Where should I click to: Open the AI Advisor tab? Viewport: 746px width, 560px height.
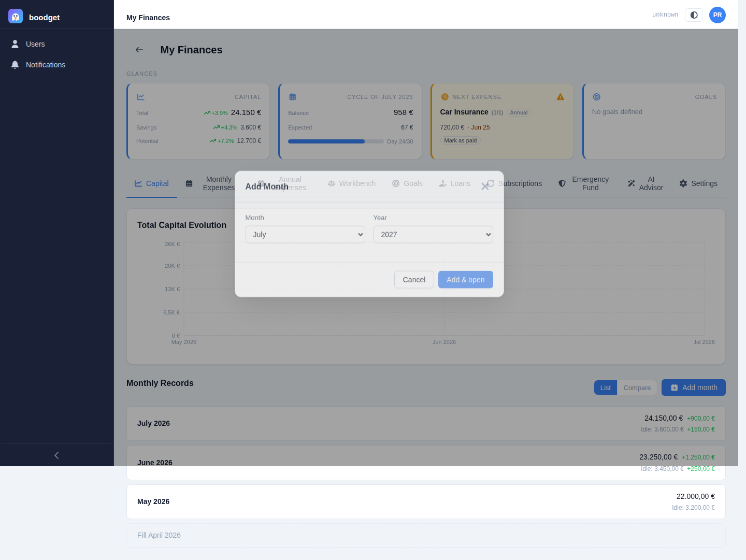coord(645,183)
